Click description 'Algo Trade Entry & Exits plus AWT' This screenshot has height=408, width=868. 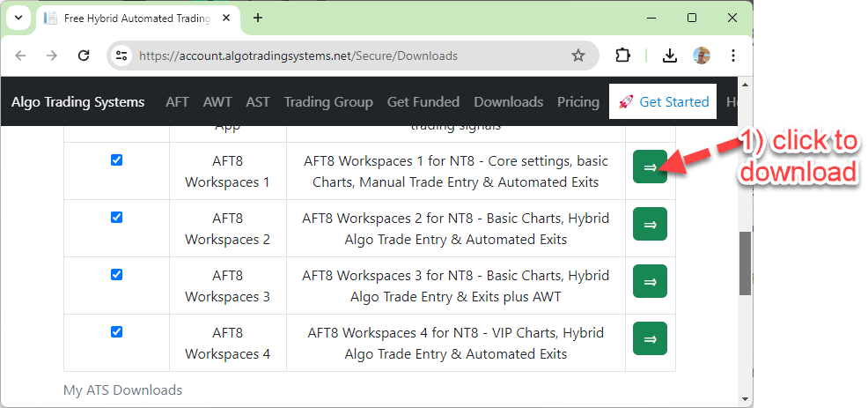tap(456, 297)
